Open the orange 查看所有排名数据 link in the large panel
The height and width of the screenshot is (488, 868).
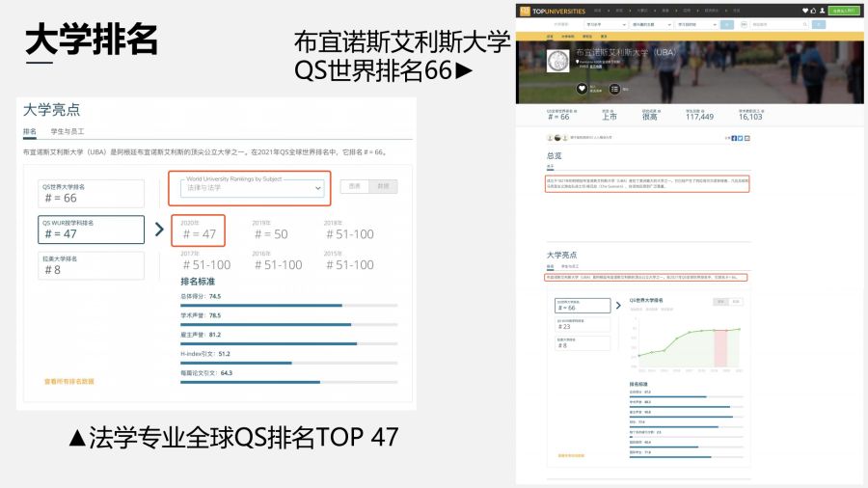coord(69,381)
